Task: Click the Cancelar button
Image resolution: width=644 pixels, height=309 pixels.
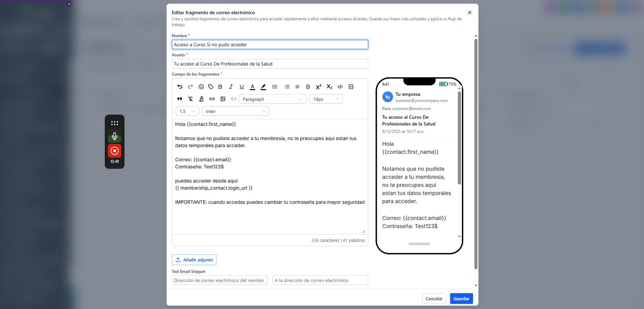Action: [x=434, y=299]
